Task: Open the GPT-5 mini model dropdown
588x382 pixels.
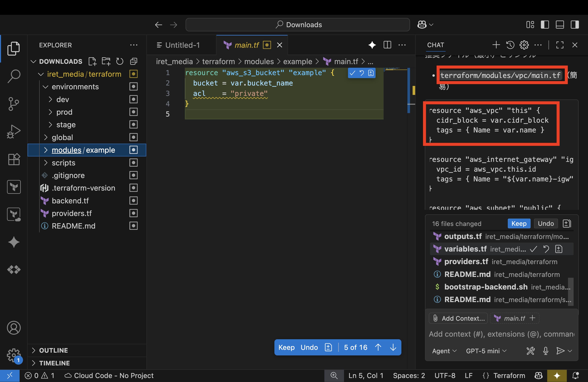Action: click(486, 351)
